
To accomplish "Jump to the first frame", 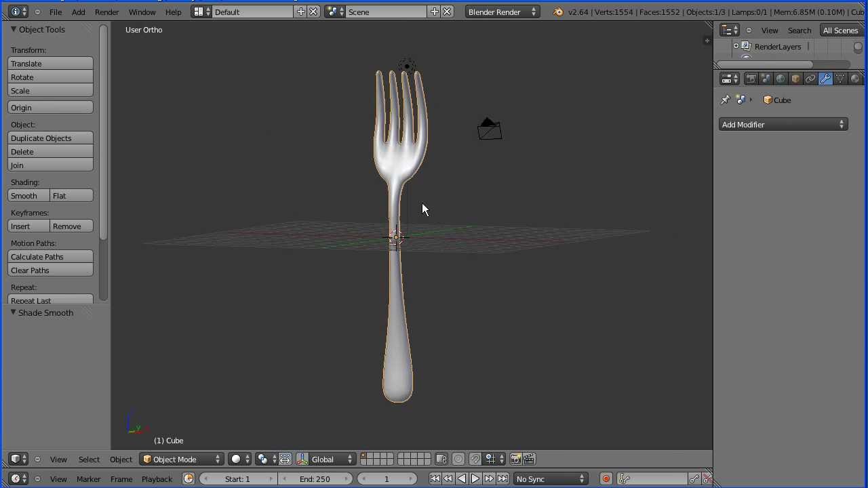I will coord(435,479).
